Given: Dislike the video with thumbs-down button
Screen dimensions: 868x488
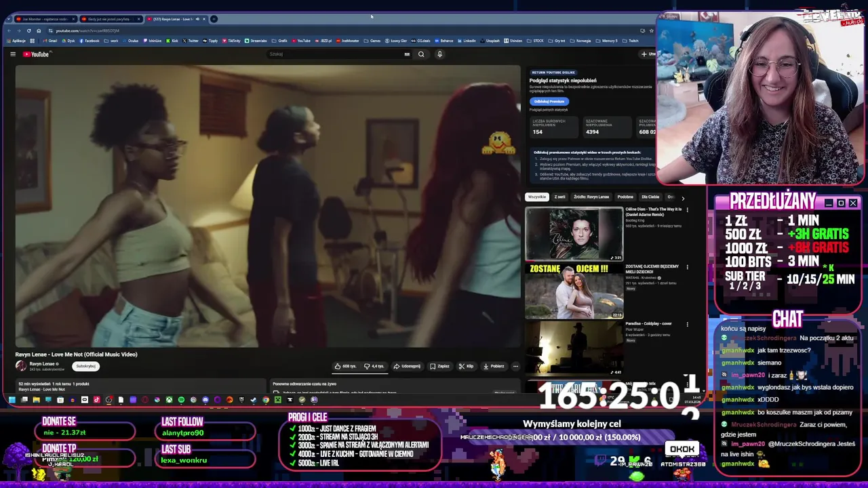Looking at the screenshot, I should [374, 366].
